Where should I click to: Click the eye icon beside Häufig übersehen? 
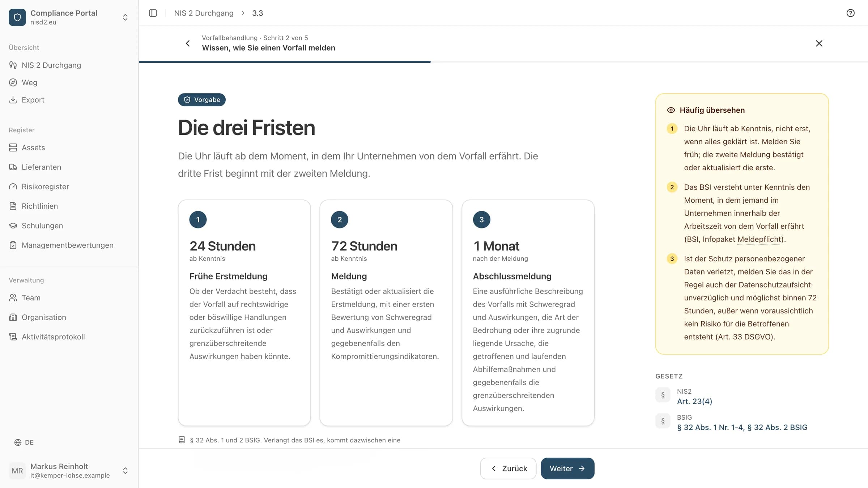coord(671,110)
